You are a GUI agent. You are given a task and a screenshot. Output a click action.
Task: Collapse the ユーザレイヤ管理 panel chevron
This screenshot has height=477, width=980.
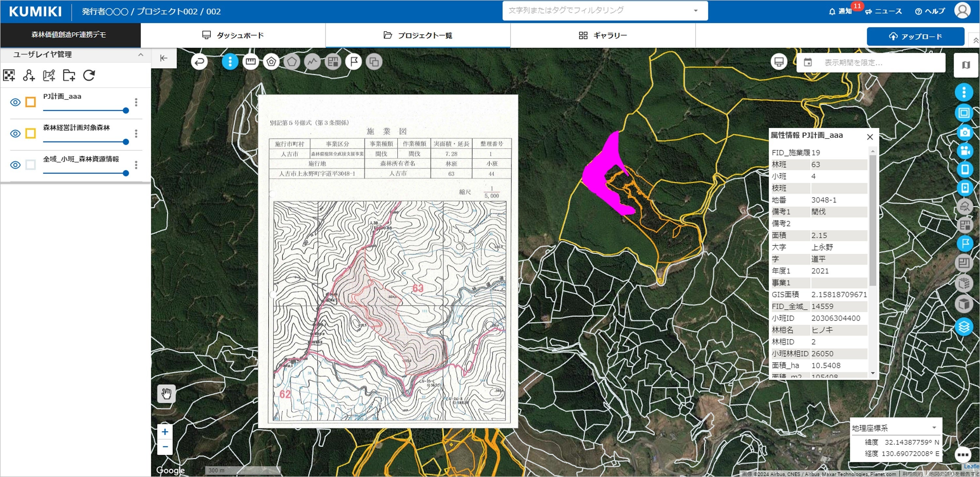coord(141,54)
